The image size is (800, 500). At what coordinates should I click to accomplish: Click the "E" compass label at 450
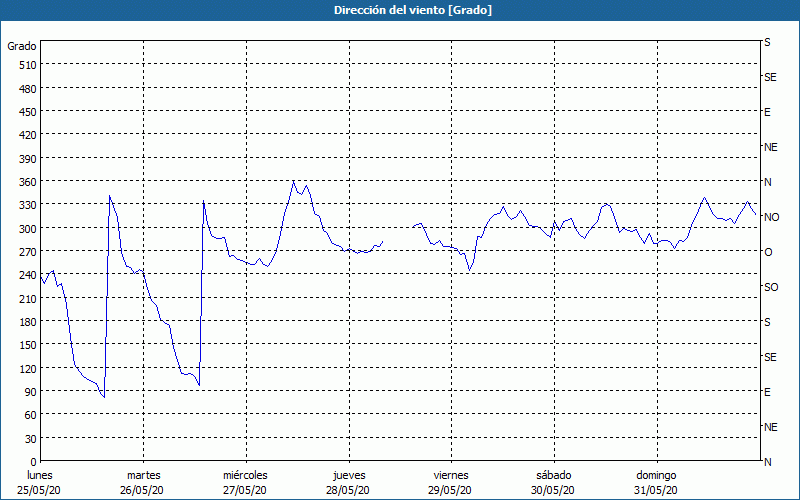click(x=767, y=112)
